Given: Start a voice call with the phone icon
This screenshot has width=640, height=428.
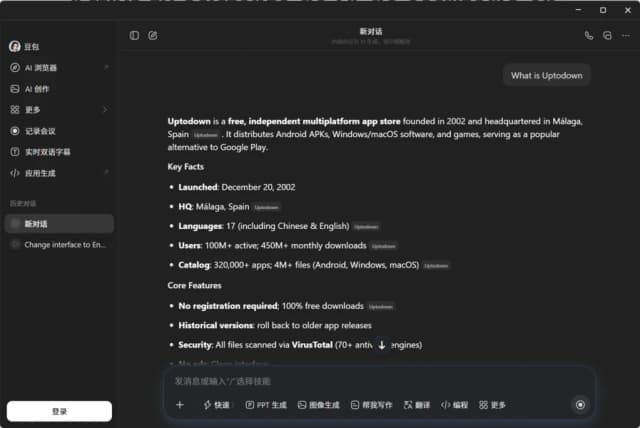Looking at the screenshot, I should pyautogui.click(x=589, y=35).
